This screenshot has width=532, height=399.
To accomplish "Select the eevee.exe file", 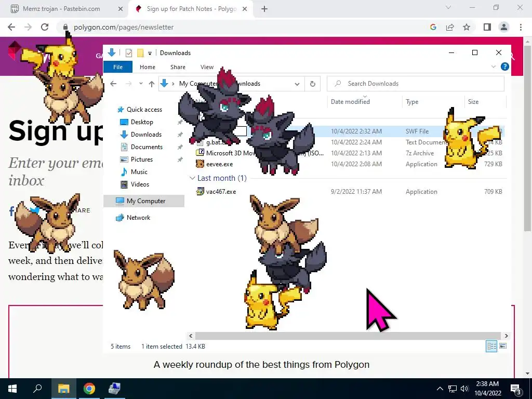I will [x=219, y=164].
